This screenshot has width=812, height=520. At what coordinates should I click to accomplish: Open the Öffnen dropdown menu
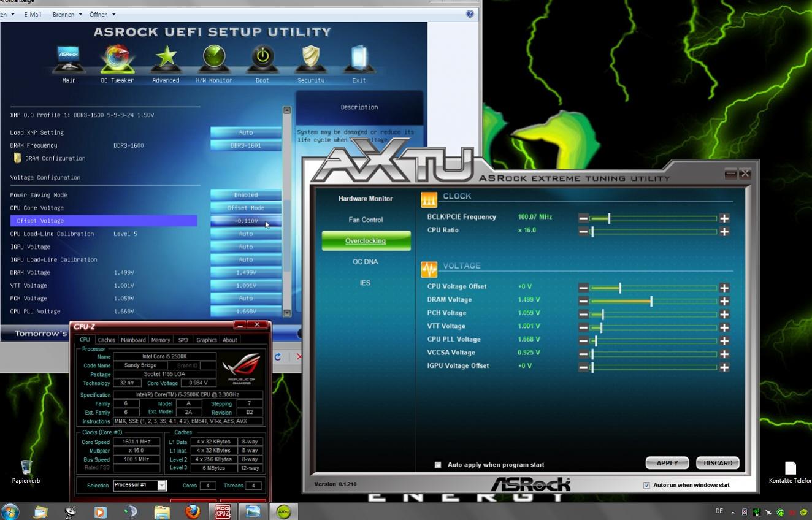click(x=102, y=14)
